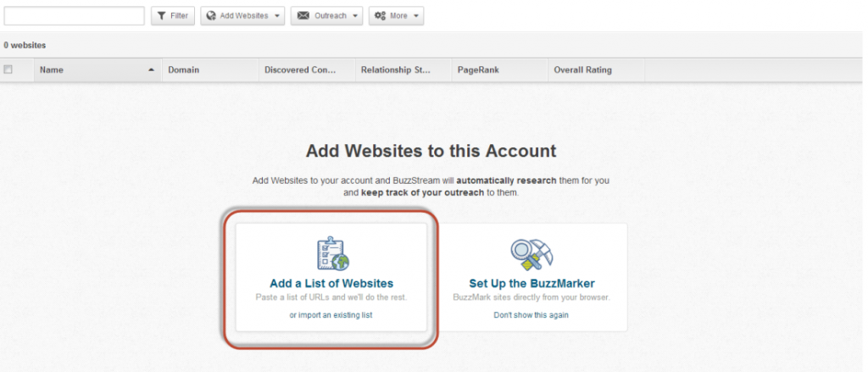868x372 pixels.
Task: Click the search input field
Action: [x=75, y=15]
